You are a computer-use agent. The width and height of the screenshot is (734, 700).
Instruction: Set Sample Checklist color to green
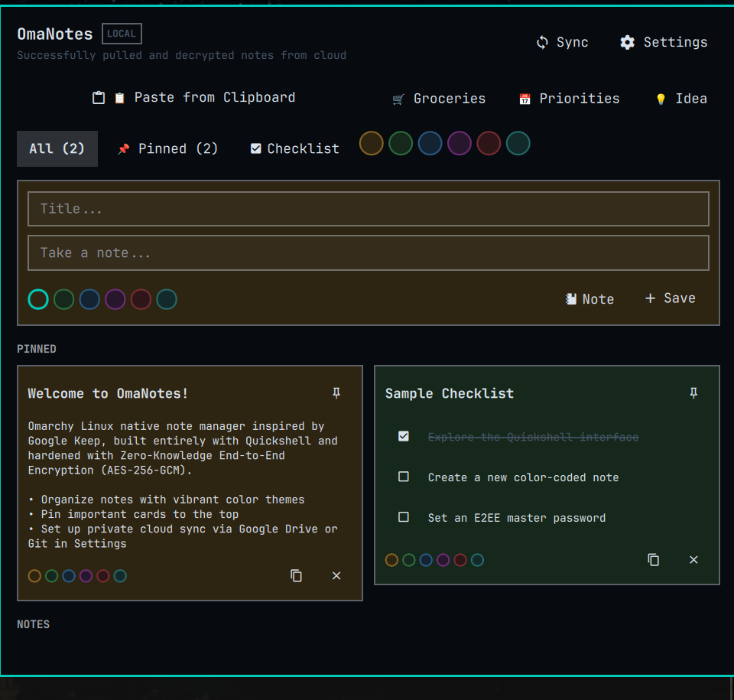click(408, 560)
